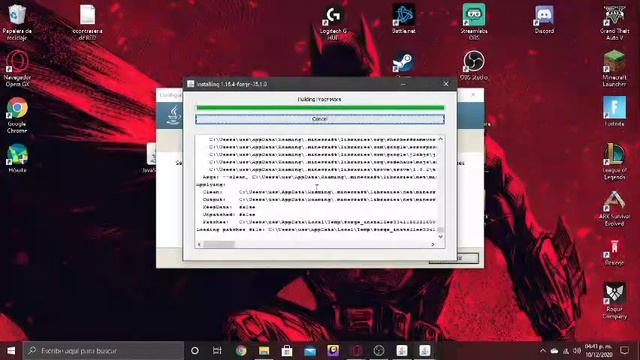Switch to second Java taskbar window

click(x=424, y=351)
